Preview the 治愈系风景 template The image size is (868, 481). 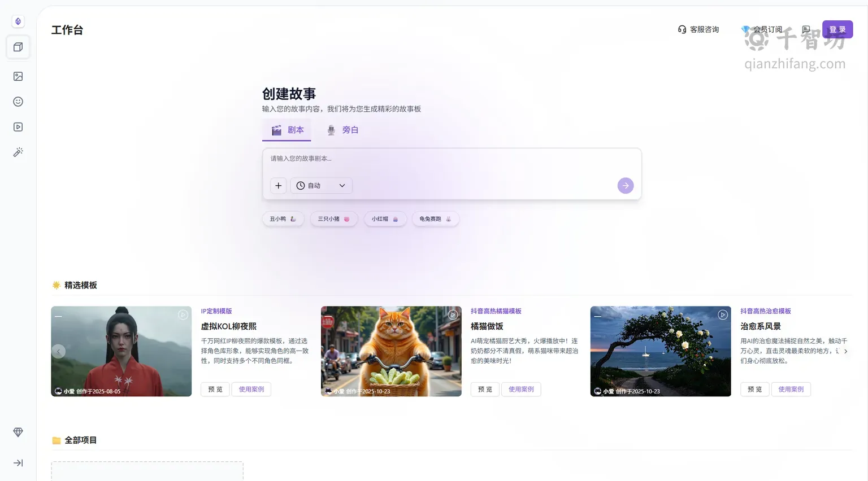754,389
